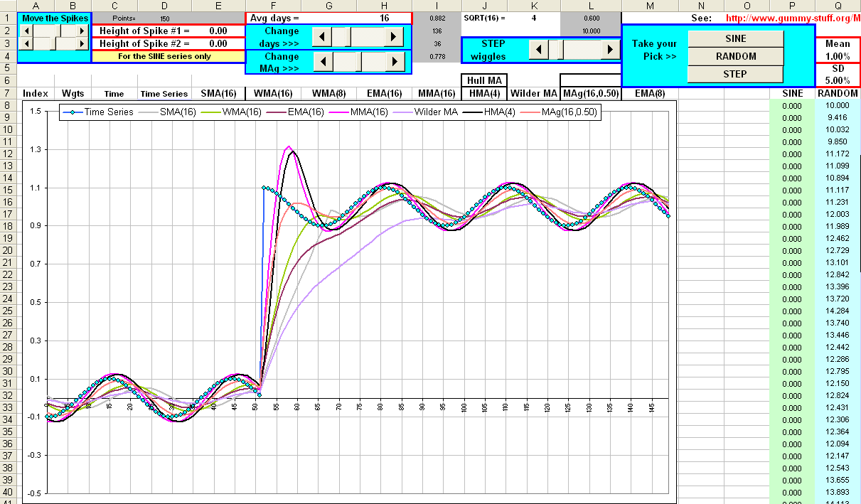
Task: Click the SQRT(16) result cell 4
Action: [534, 18]
